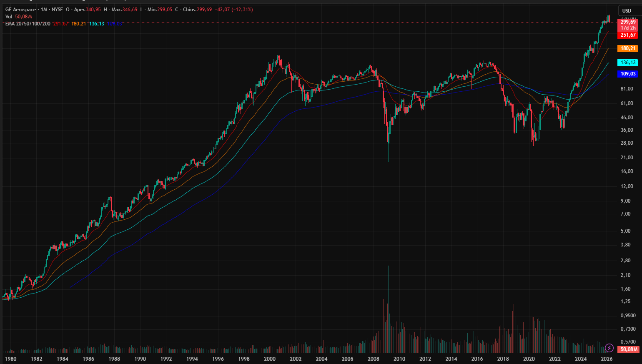Click the 21,00 price scale label
Image resolution: width=642 pixels, height=364 pixels.
tap(627, 158)
